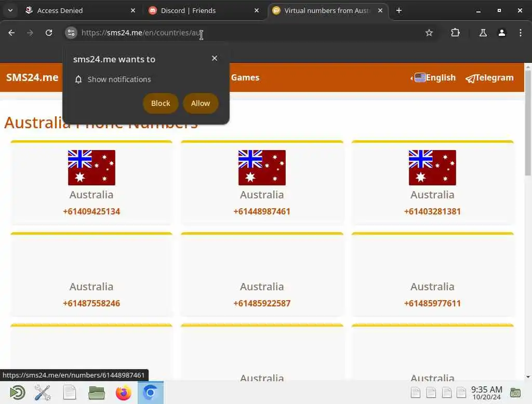Open number +61448987461

(x=262, y=211)
